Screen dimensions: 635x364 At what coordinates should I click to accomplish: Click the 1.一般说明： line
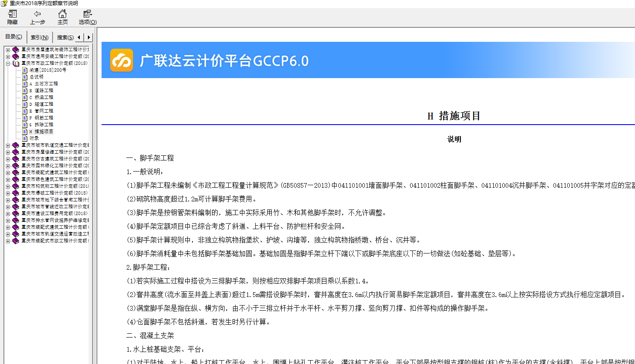[x=145, y=172]
